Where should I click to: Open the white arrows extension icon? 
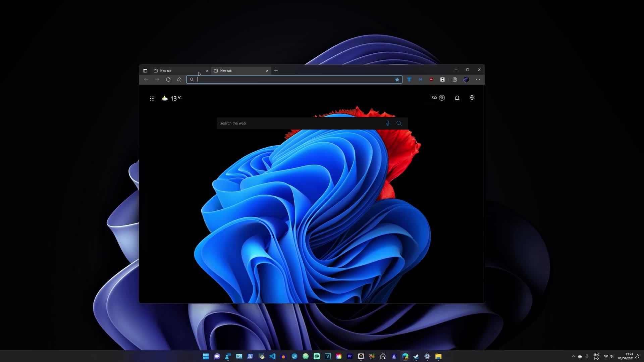442,80
